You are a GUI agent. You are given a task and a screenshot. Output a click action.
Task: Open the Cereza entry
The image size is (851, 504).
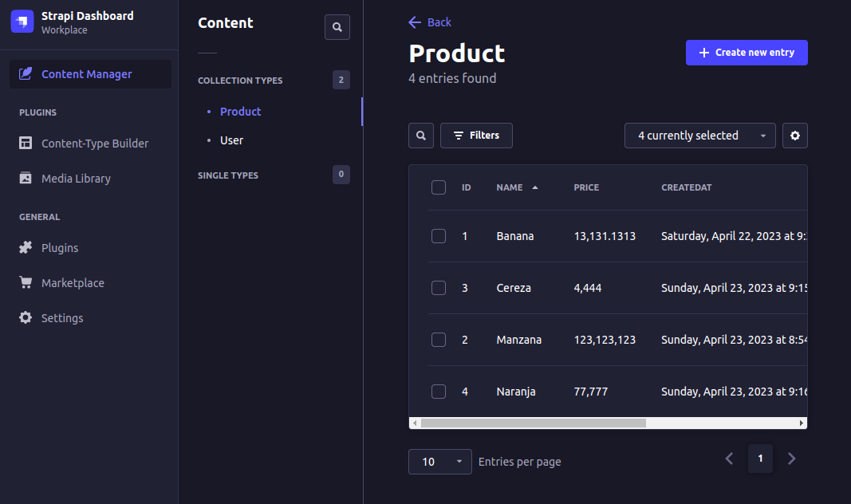tap(514, 288)
